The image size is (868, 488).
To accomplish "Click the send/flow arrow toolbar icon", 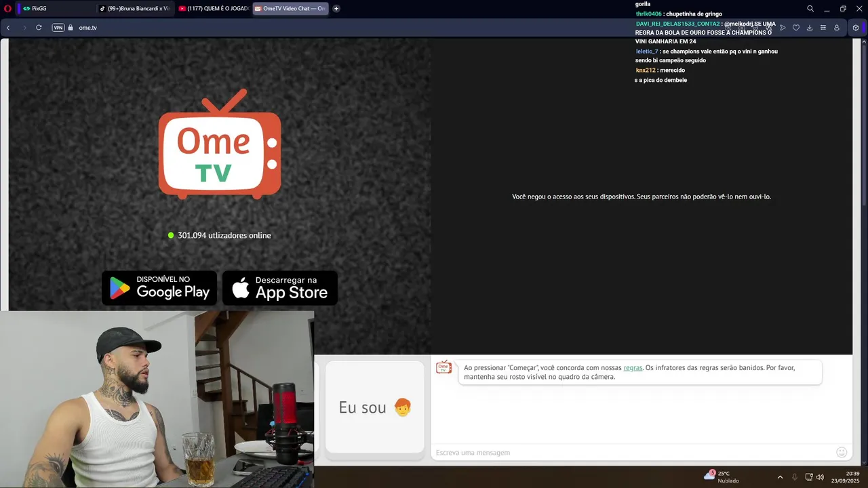I will (783, 28).
